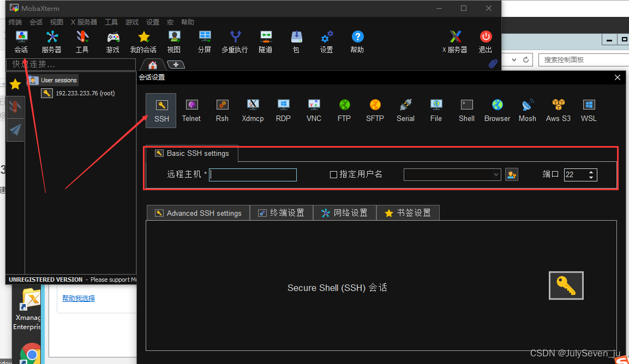Focus the 远程主机 remote host field
Image resolution: width=629 pixels, height=364 pixels.
[x=253, y=175]
